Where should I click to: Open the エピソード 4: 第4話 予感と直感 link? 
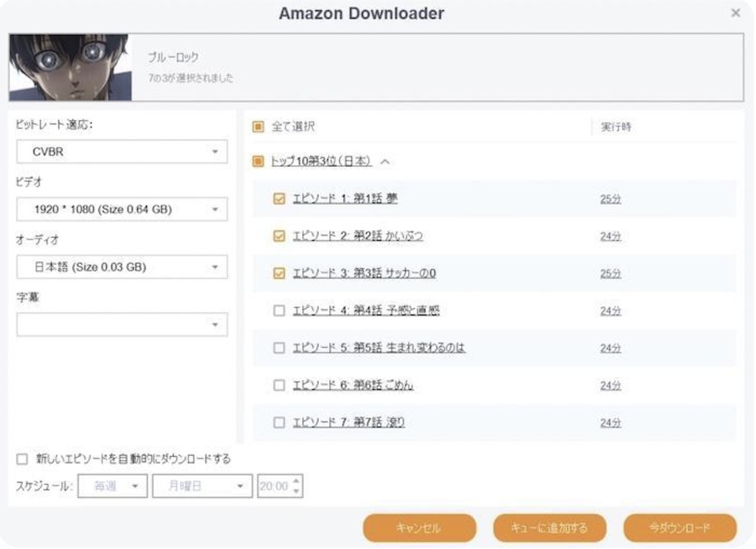[366, 310]
